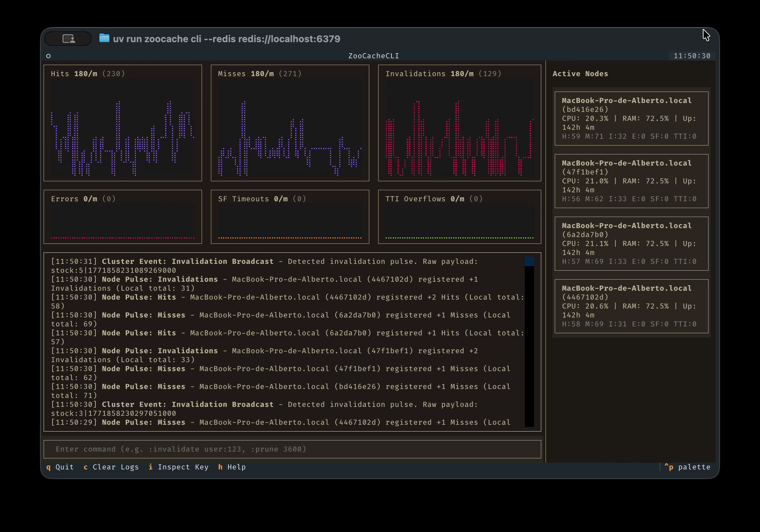Click the 11:50:30 clock in header

pyautogui.click(x=692, y=56)
